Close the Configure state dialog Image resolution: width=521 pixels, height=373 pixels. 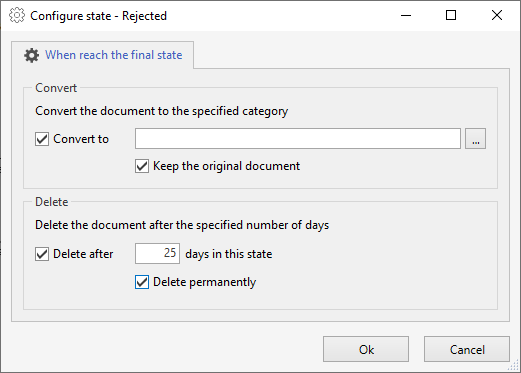tap(497, 15)
